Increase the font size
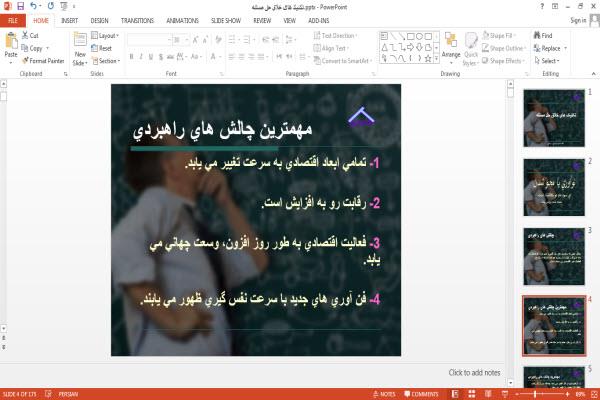The width and height of the screenshot is (600, 400). [x=195, y=40]
